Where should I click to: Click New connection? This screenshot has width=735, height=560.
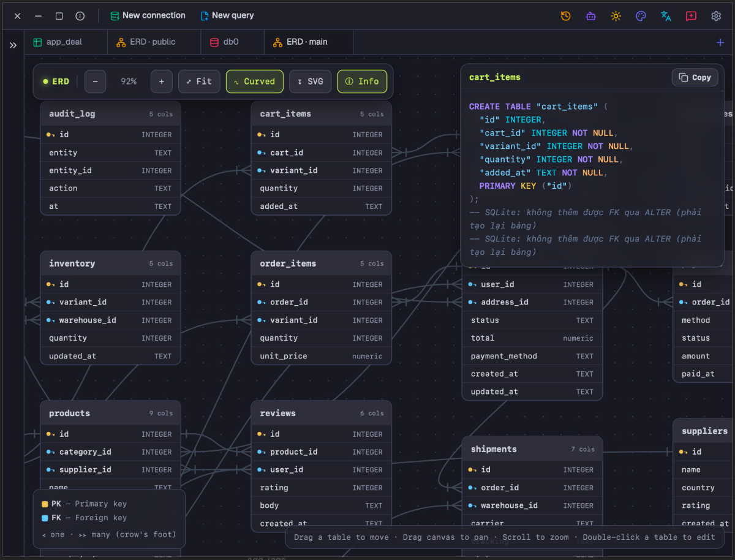coord(148,15)
